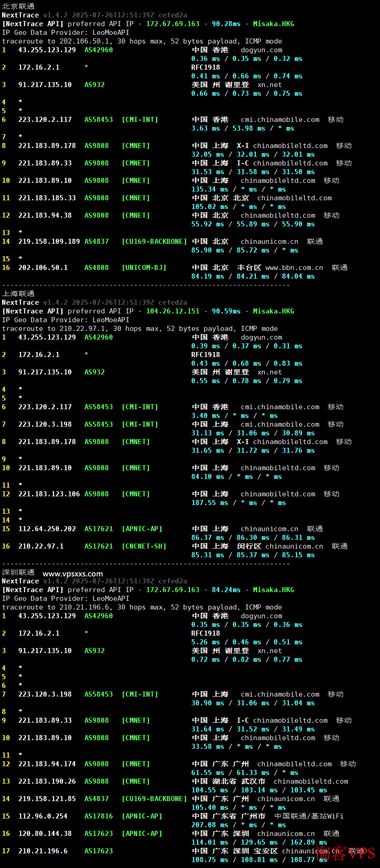The image size is (380, 868).
Task: Select the 162.89 ms latency
Action: click(309, 842)
